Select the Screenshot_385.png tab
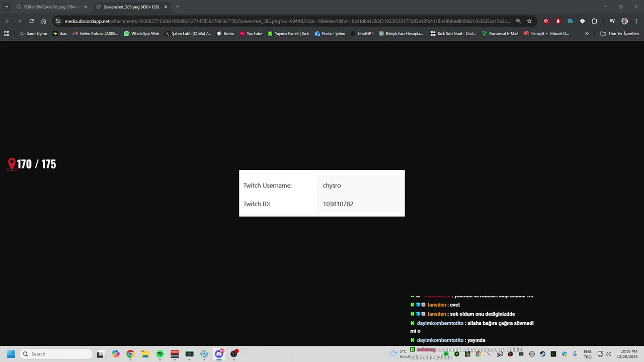Image resolution: width=644 pixels, height=362 pixels. click(x=131, y=7)
